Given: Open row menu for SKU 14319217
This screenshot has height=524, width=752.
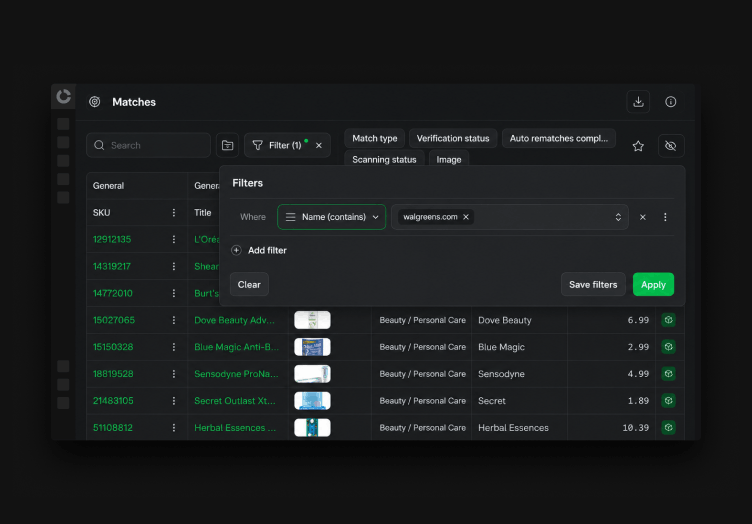Looking at the screenshot, I should (174, 266).
